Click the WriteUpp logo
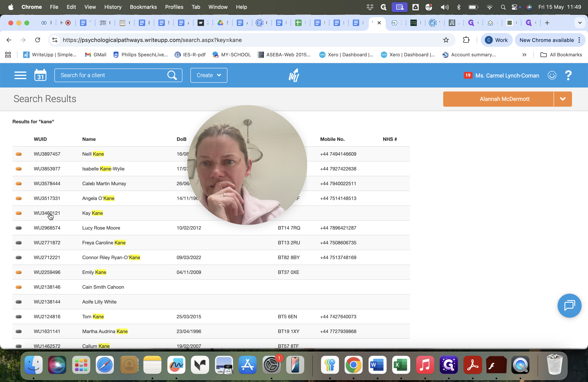Screen dimensions: 588x382 tap(294, 75)
